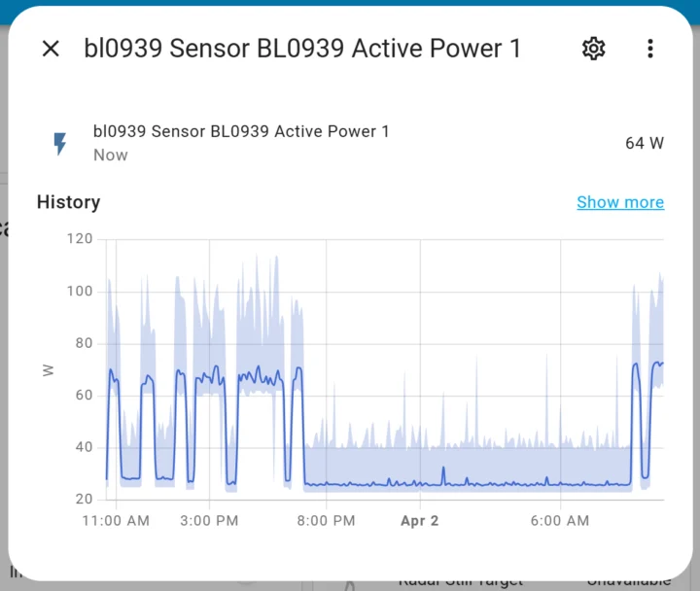Click the W unit label on the y-axis
Image resolution: width=700 pixels, height=591 pixels.
point(47,369)
